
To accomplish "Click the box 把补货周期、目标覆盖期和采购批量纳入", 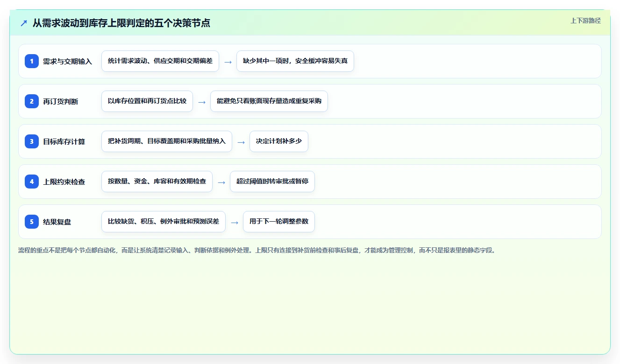I will tap(167, 141).
